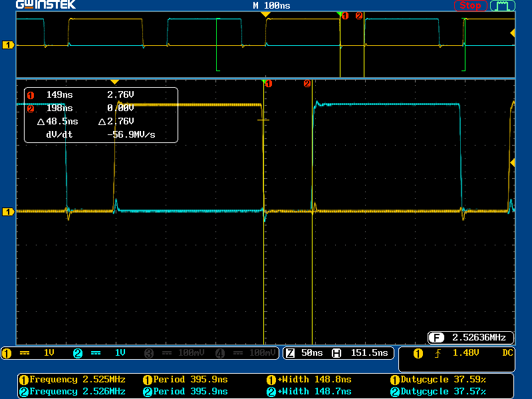This screenshot has width=532, height=399.
Task: Click channel 1 Period 395.9ns measurement
Action: pyautogui.click(x=186, y=379)
